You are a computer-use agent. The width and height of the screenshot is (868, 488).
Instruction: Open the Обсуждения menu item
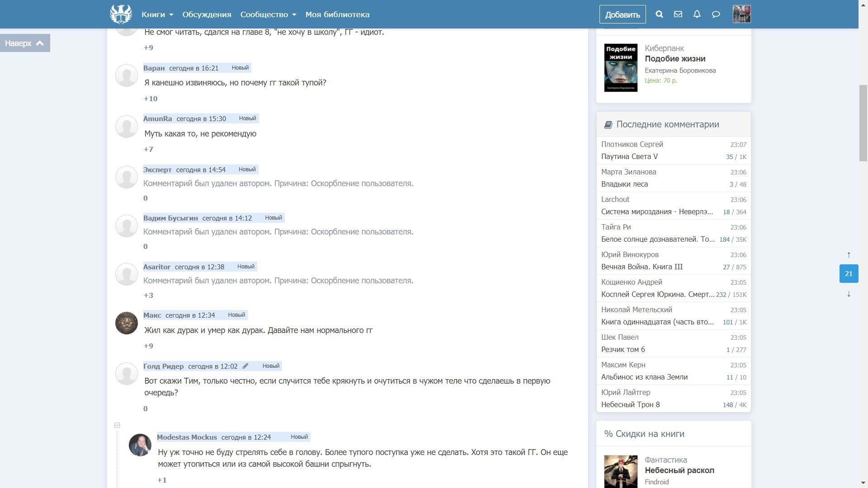[x=207, y=14]
